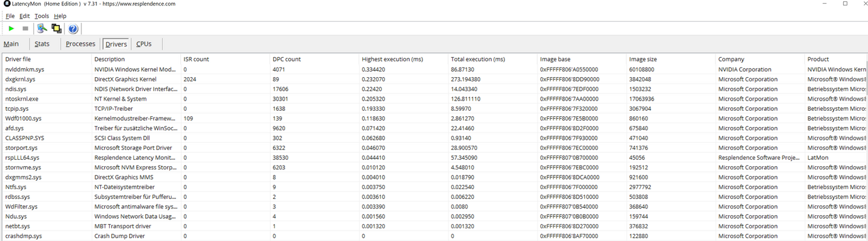Maximize the LatencyMon window
Image resolution: width=868 pixels, height=241 pixels.
[844, 4]
